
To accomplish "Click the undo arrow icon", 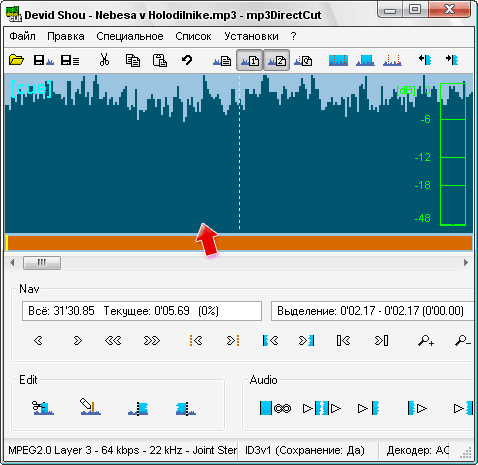I will [187, 60].
